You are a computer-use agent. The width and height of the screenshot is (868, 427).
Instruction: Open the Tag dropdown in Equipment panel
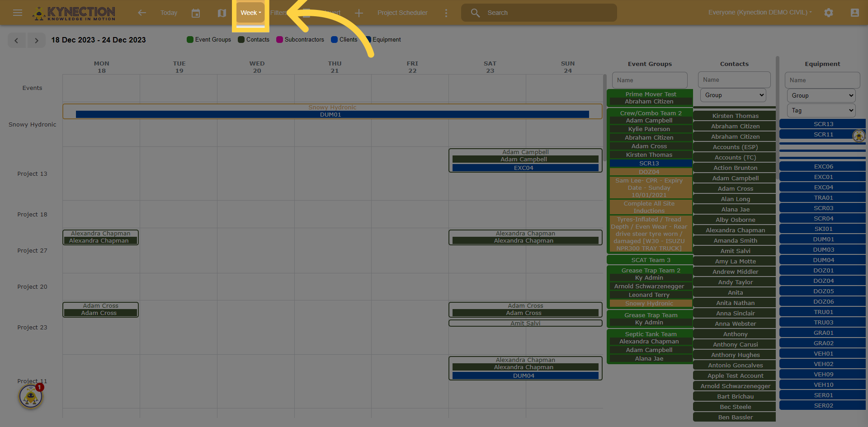coord(821,110)
